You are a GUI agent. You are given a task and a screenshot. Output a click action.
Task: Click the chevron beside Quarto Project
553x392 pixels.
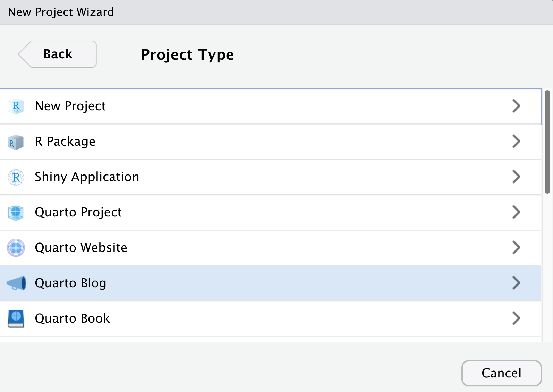[516, 212]
